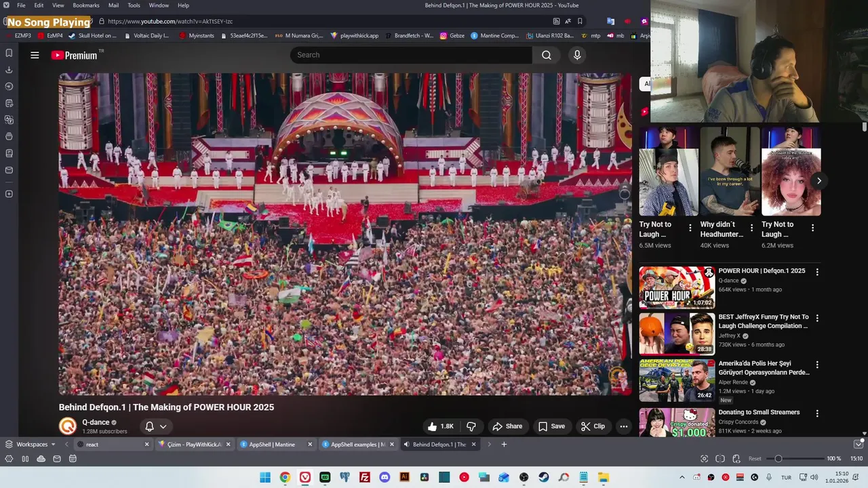This screenshot has height=488, width=868.
Task: Open the playwithkick.app bookmark
Action: click(x=354, y=36)
